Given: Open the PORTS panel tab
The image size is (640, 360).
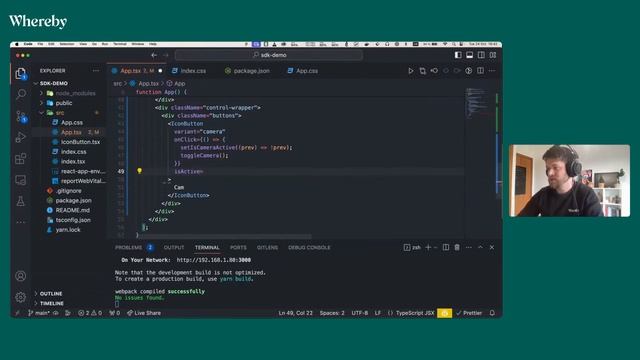Looking at the screenshot, I should (x=238, y=247).
